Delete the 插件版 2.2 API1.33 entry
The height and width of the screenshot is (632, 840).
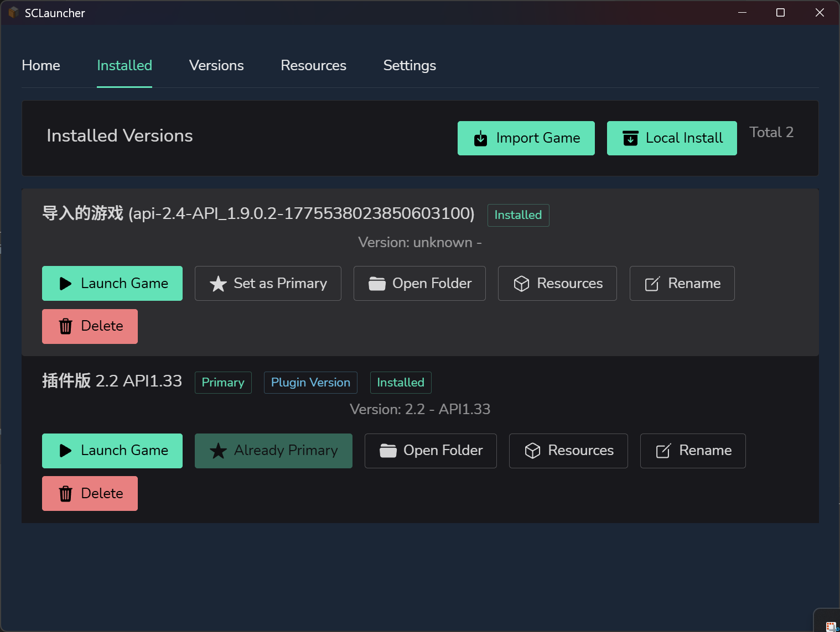point(90,493)
